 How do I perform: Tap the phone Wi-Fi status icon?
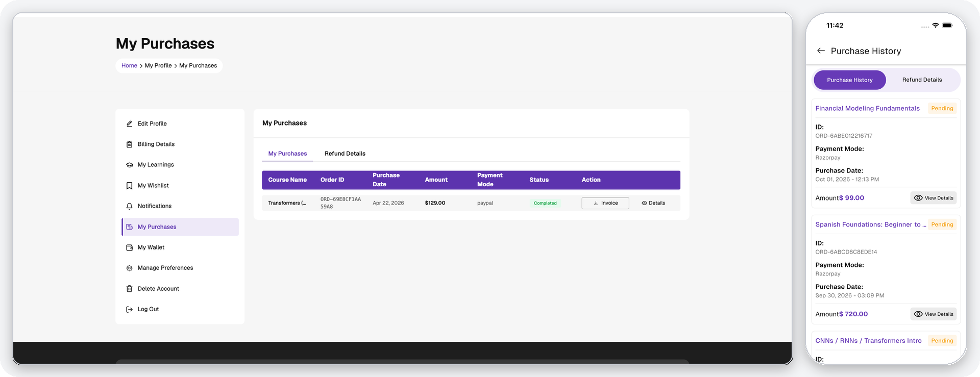[935, 25]
